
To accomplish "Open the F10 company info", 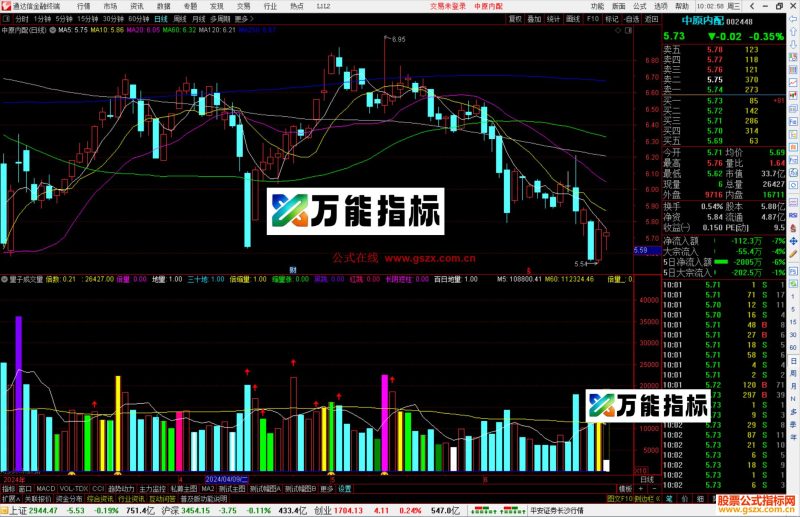I will click(593, 19).
